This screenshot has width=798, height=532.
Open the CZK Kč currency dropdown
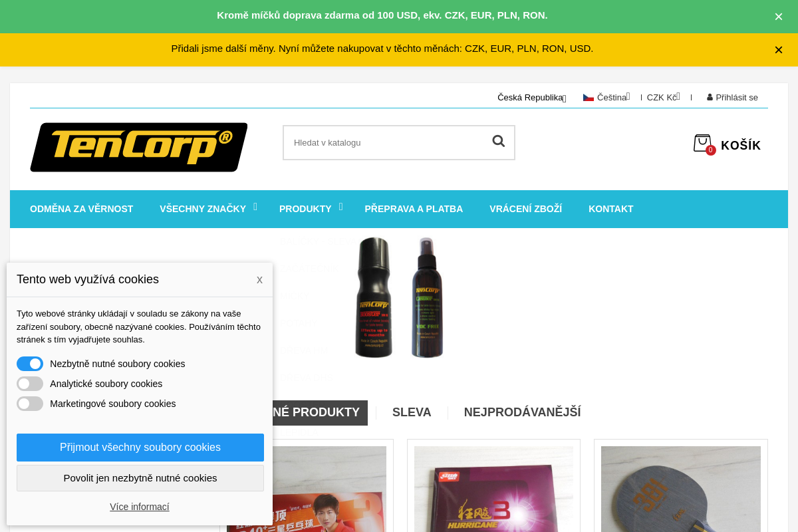coord(663,98)
